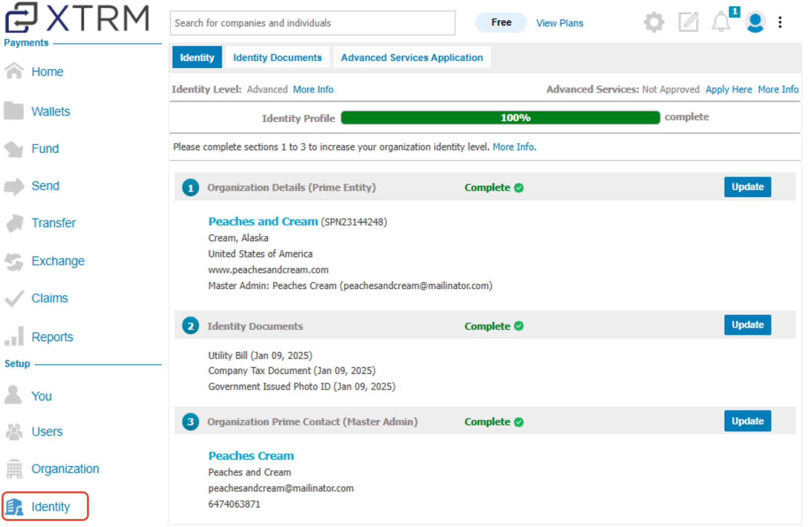Open Transfer menu item
The width and height of the screenshot is (812, 527).
point(54,223)
